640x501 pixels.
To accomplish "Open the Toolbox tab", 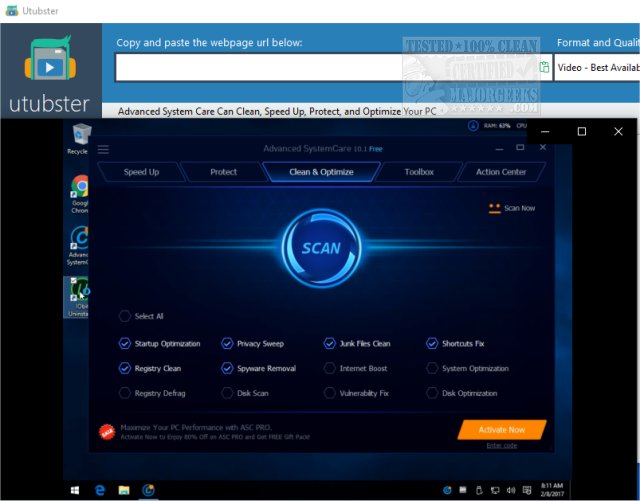I will tap(419, 172).
